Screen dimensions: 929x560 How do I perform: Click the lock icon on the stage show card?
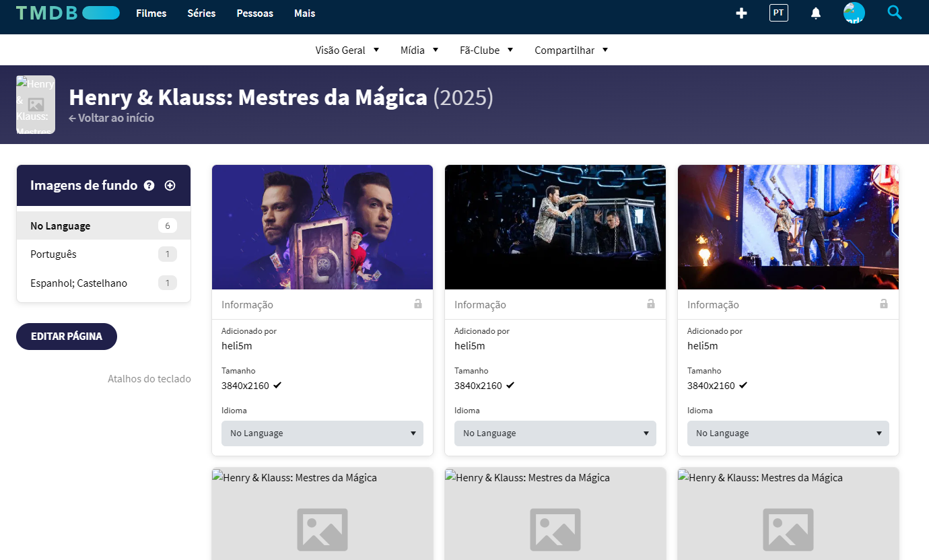point(884,304)
